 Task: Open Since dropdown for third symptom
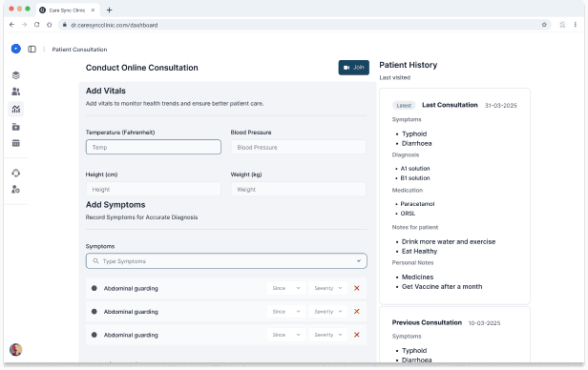point(286,335)
